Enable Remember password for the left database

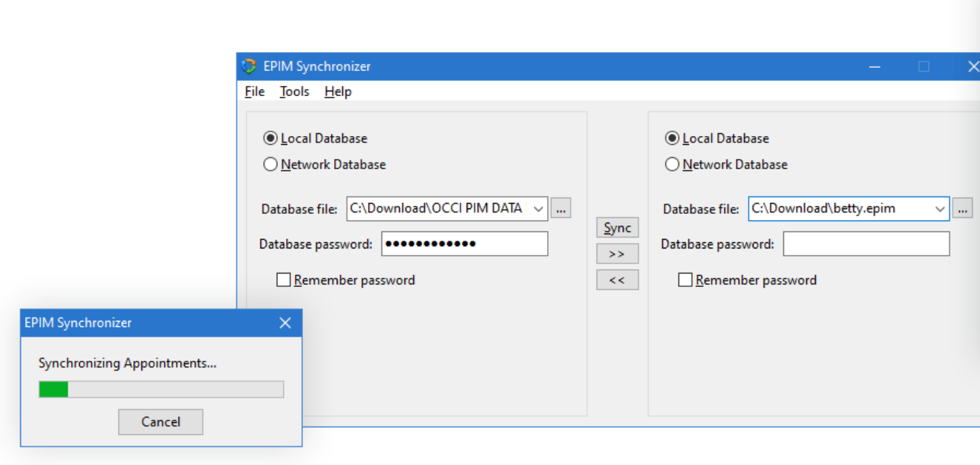[x=283, y=280]
